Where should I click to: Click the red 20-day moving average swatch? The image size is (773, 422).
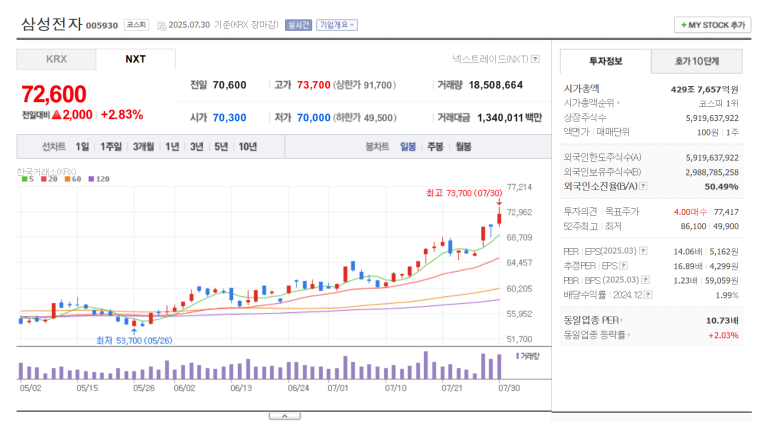tap(44, 179)
